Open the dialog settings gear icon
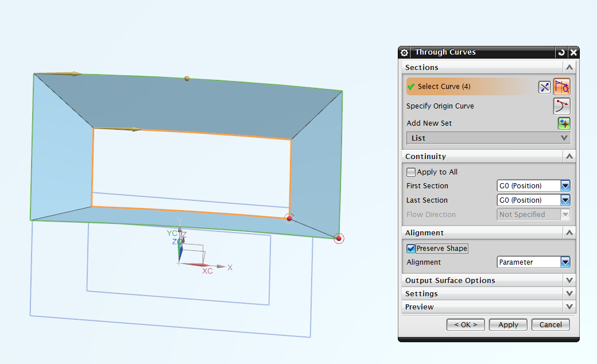The image size is (597, 364). [404, 53]
